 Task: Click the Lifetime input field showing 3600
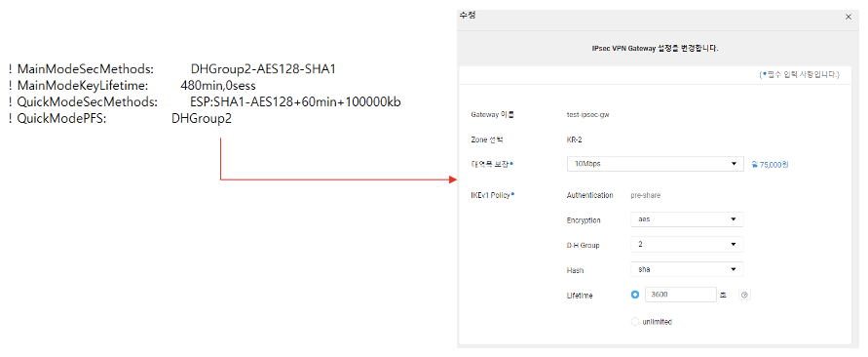(681, 295)
